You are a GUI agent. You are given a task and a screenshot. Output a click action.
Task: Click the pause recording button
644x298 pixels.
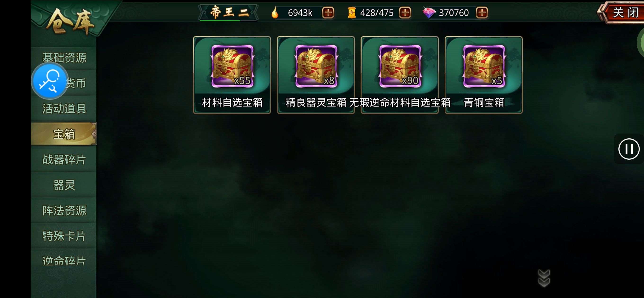(629, 149)
